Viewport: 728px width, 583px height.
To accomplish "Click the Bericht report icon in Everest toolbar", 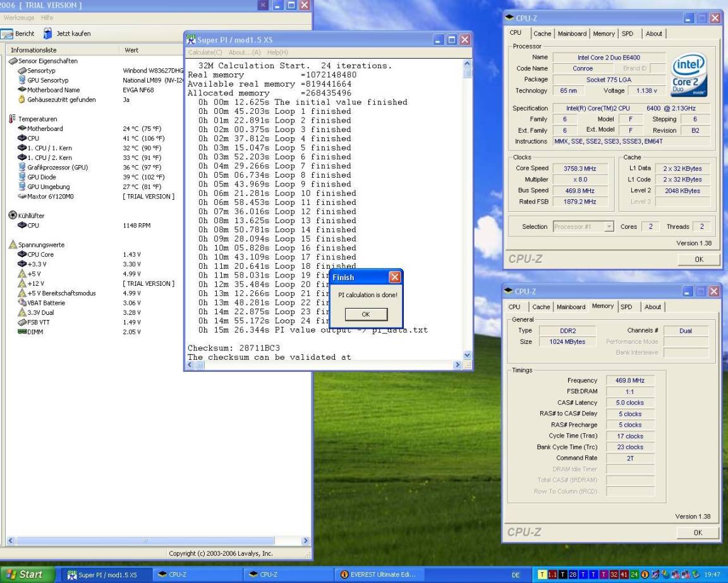I will (x=6, y=34).
